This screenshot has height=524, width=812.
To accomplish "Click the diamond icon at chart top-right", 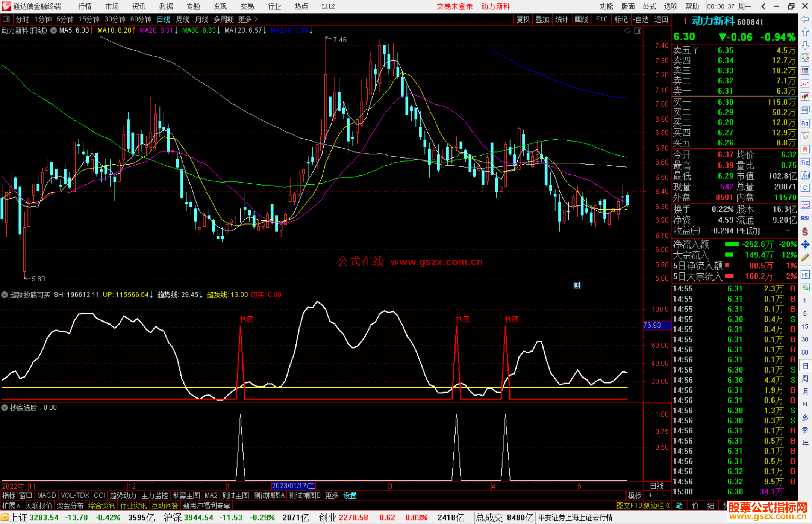I will [x=627, y=31].
